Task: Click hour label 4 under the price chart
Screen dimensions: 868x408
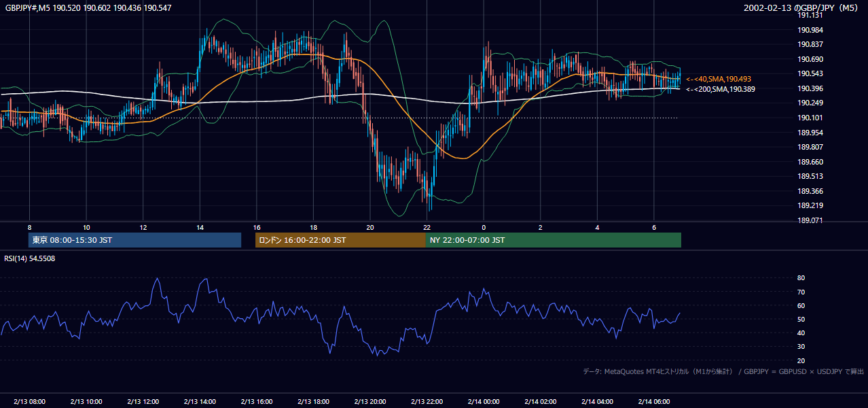Action: tap(597, 227)
